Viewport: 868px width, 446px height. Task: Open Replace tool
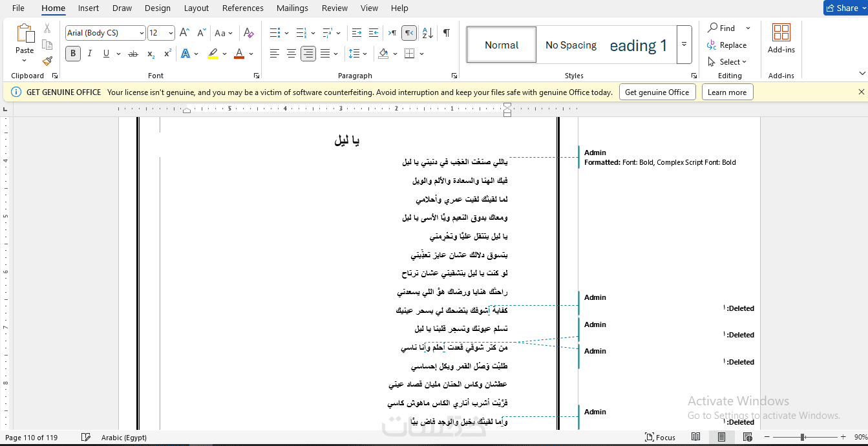coord(727,45)
